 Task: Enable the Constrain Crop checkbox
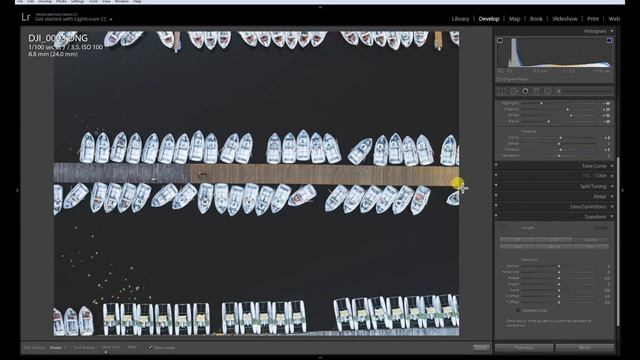pyautogui.click(x=518, y=311)
